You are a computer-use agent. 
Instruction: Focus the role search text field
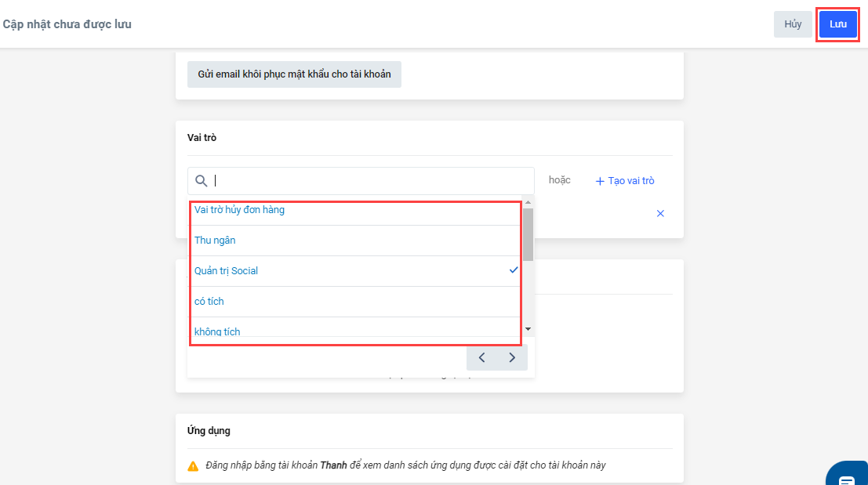[369, 181]
